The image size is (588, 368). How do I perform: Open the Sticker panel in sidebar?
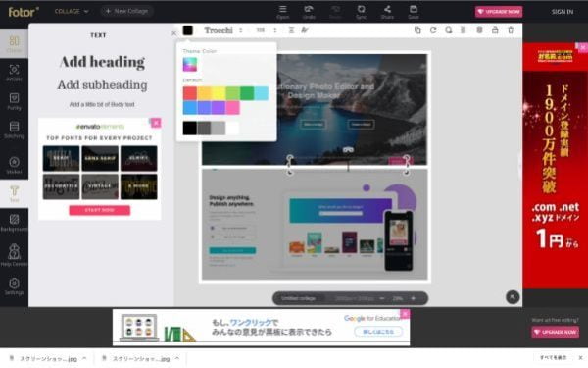click(15, 165)
